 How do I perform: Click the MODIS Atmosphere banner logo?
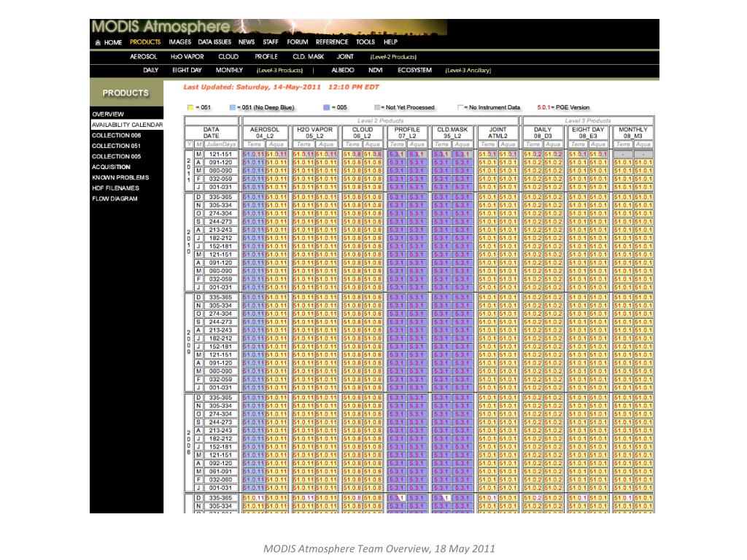[x=161, y=27]
